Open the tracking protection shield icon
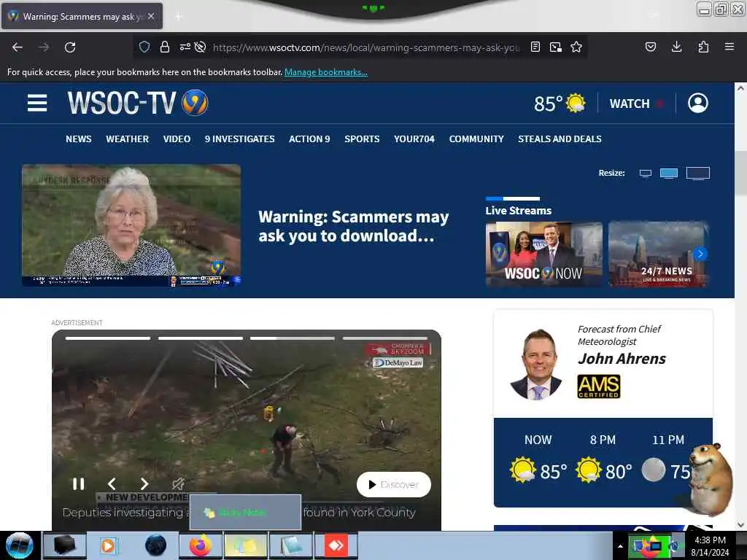Viewport: 747px width, 560px height. 144,47
